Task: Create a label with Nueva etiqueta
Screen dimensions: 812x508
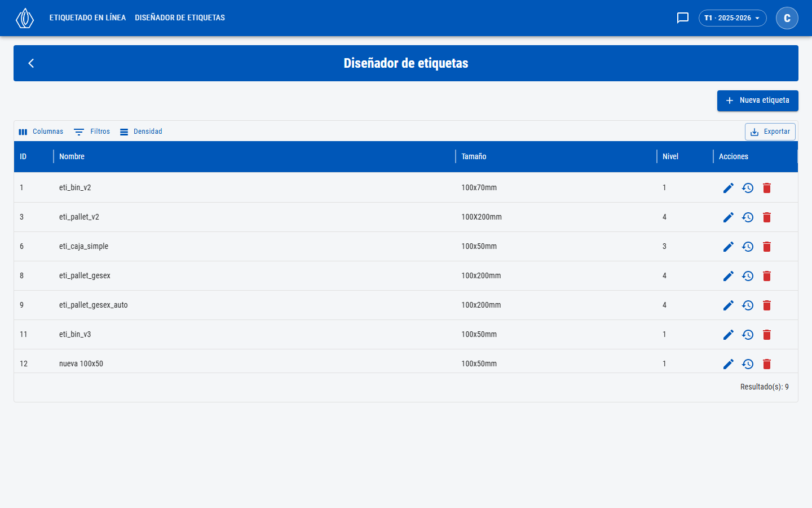Action: point(758,100)
